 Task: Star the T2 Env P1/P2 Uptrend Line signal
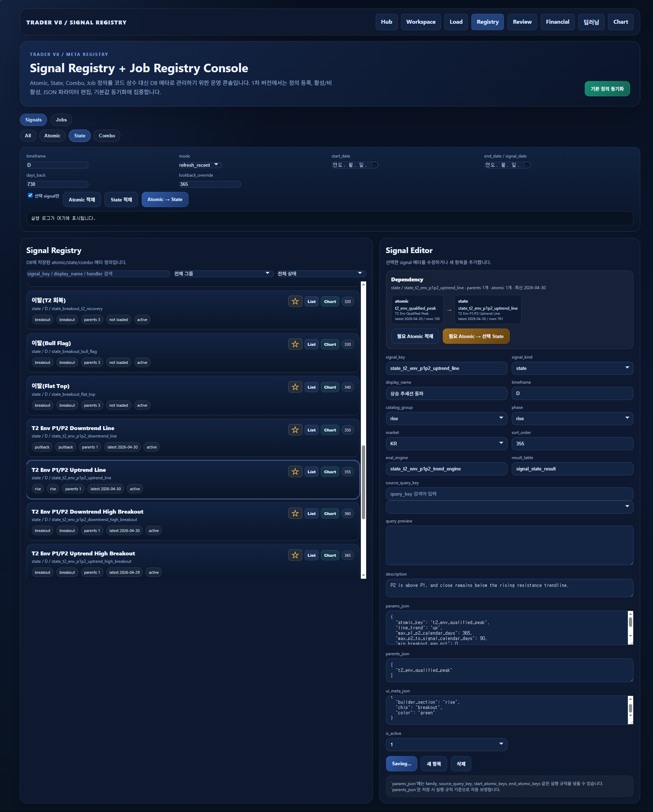coord(295,471)
